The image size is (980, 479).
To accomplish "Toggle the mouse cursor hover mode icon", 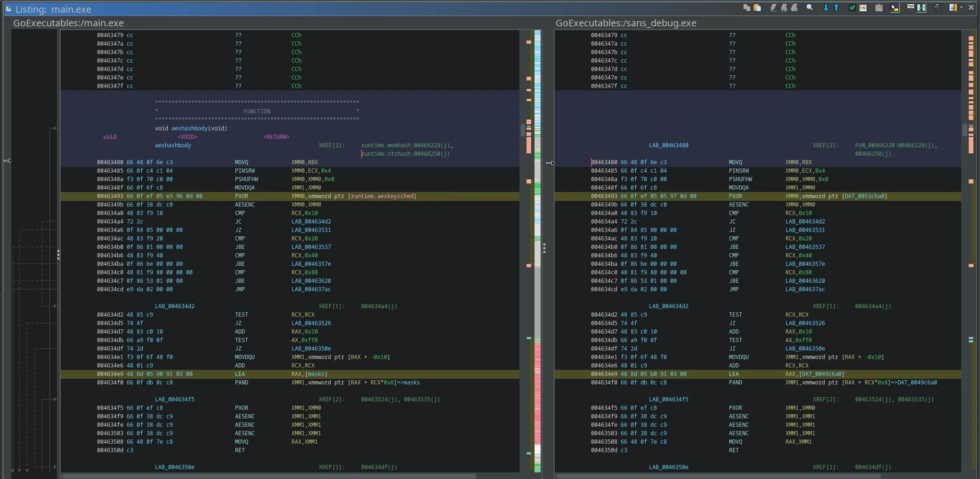I will tap(895, 8).
